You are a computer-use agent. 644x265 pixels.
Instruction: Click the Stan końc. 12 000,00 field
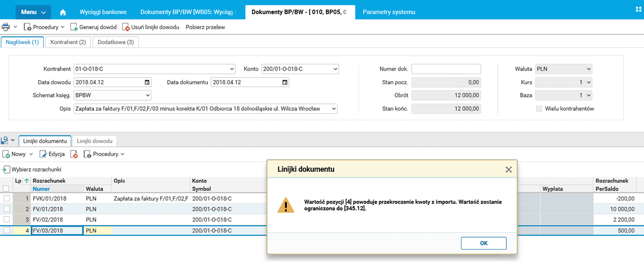[446, 109]
